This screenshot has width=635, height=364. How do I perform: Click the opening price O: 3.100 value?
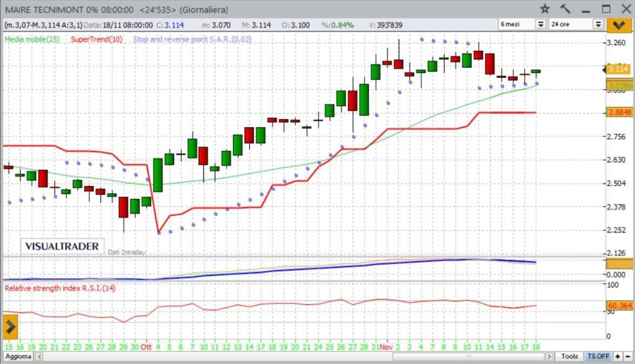click(296, 25)
